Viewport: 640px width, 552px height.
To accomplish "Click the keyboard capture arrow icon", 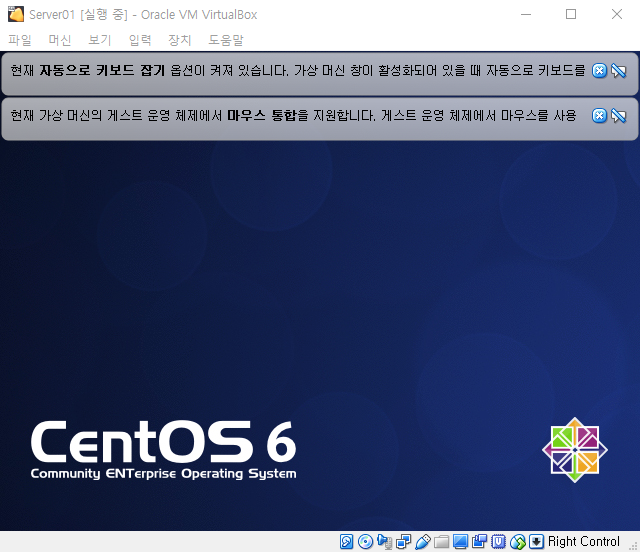I will (536, 541).
